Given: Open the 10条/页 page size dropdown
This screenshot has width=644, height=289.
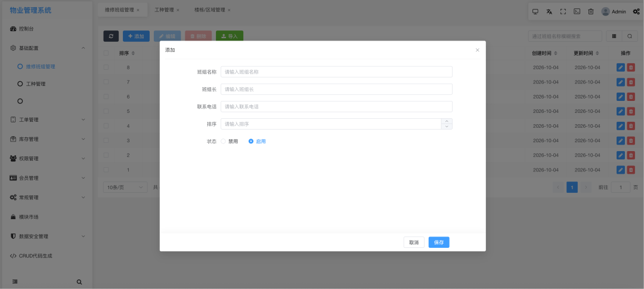Looking at the screenshot, I should (125, 187).
